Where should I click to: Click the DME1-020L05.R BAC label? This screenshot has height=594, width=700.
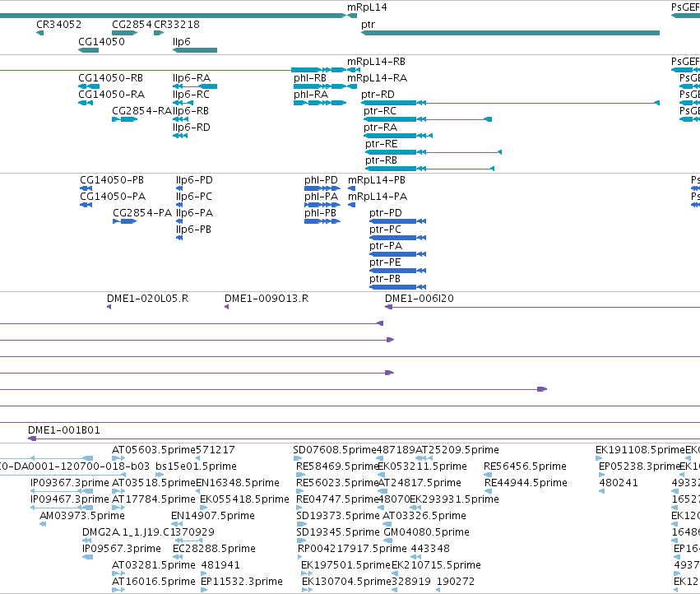coord(148,299)
